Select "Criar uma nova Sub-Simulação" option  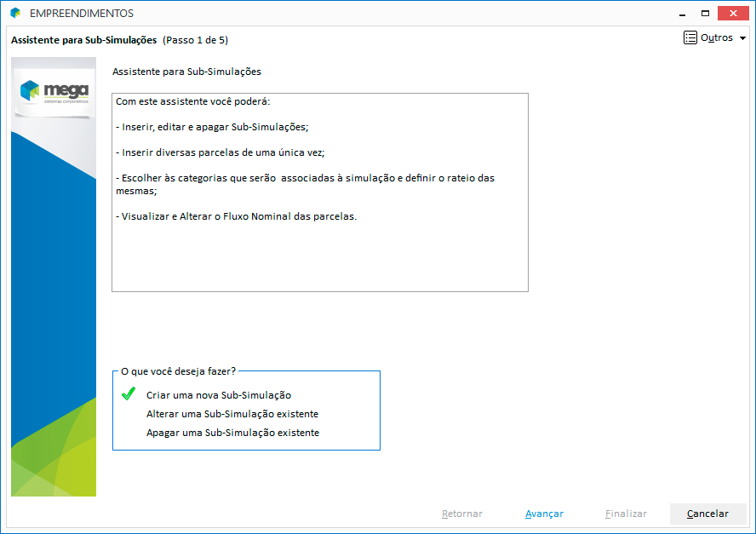coord(219,395)
